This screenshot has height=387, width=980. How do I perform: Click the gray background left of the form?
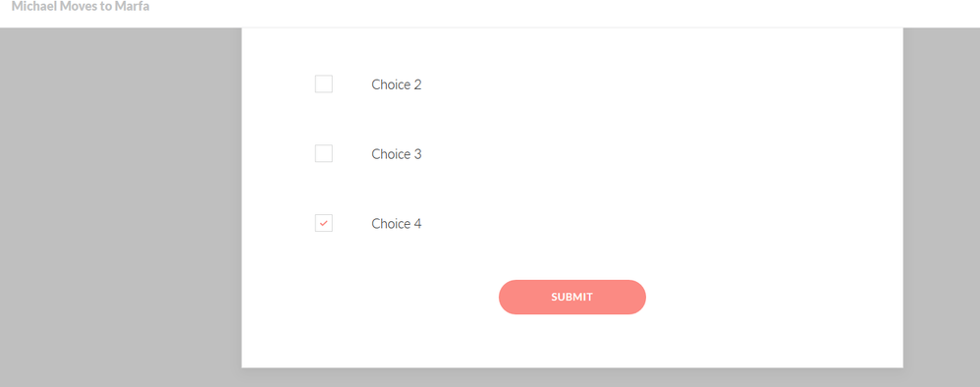[121, 206]
